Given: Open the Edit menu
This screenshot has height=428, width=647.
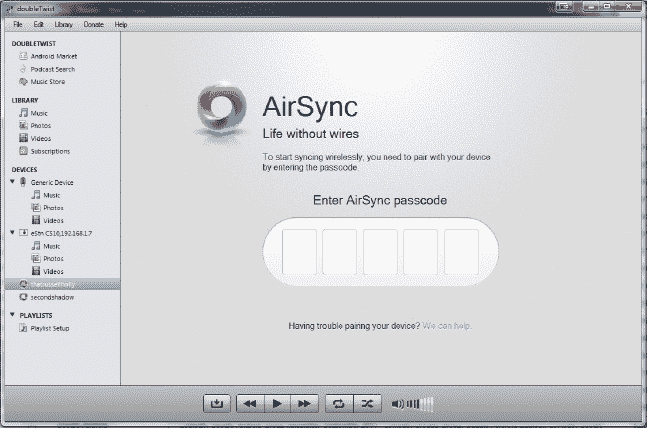Looking at the screenshot, I should [x=38, y=24].
